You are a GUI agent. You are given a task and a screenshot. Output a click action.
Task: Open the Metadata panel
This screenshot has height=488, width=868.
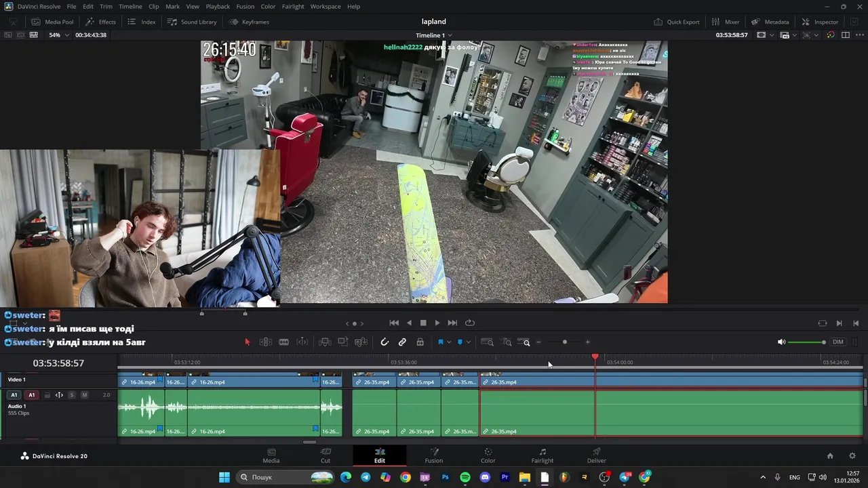pyautogui.click(x=770, y=22)
